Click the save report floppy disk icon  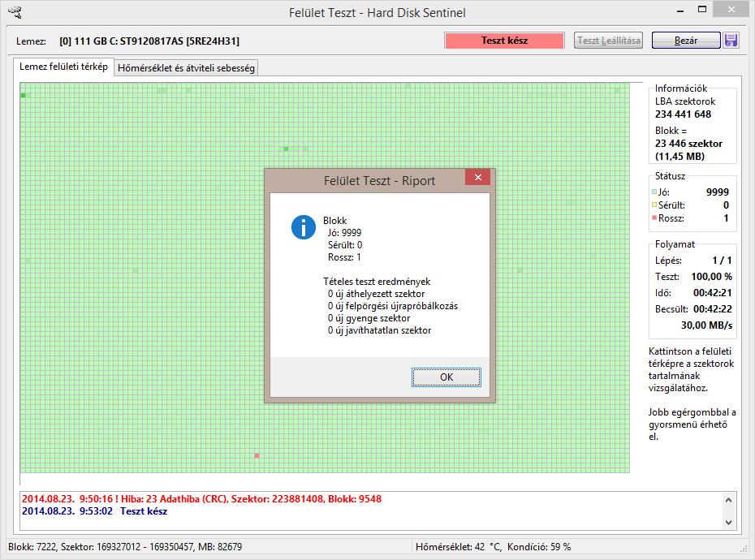[x=731, y=41]
